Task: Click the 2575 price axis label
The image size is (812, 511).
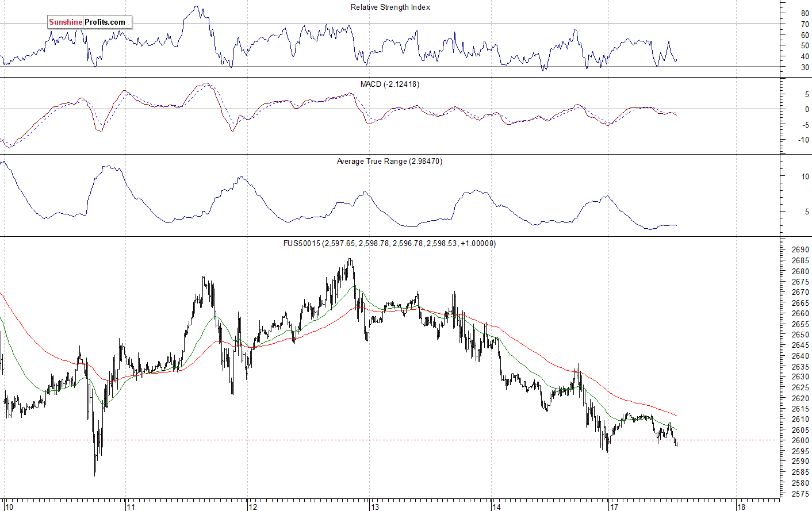Action: point(800,494)
